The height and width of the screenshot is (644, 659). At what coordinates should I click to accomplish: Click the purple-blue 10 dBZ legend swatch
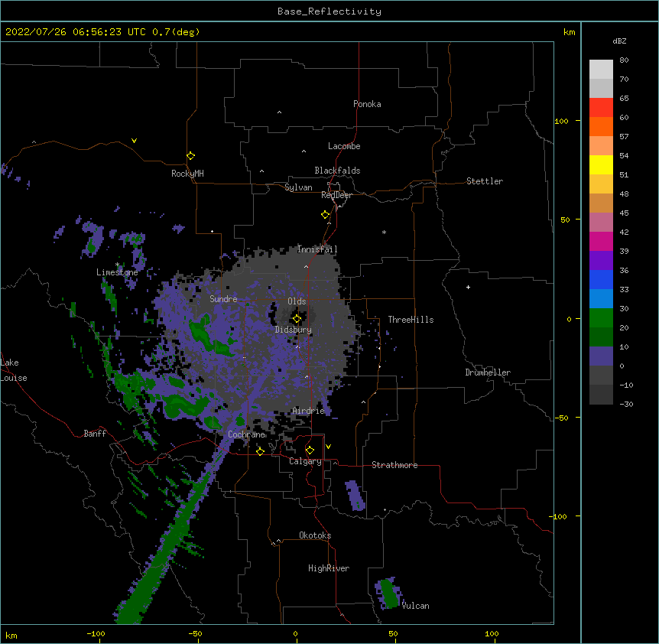point(601,356)
